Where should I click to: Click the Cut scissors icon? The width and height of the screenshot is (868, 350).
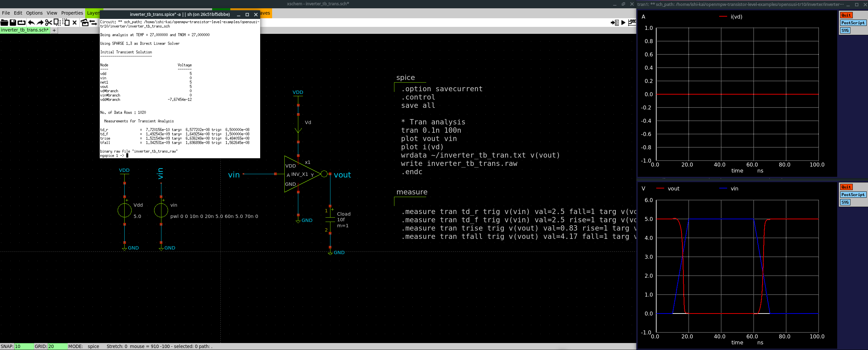(x=48, y=23)
